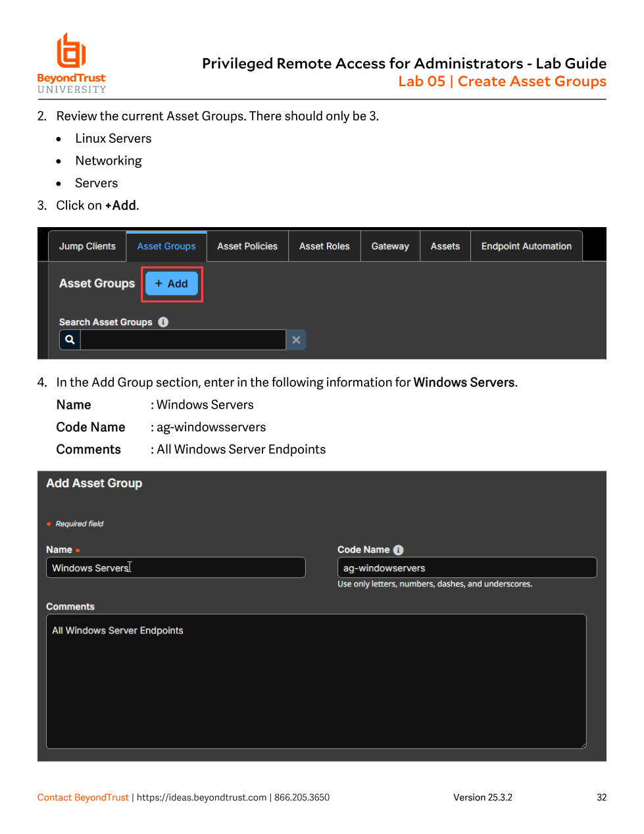Click the phone number 866.205.3650
Image resolution: width=644 pixels, height=834 pixels.
point(302,797)
